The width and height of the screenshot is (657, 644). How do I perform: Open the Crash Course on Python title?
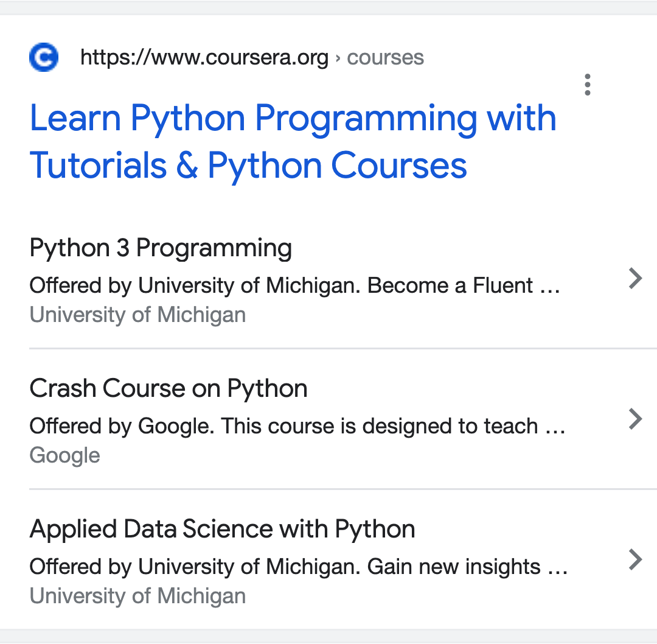tap(169, 389)
